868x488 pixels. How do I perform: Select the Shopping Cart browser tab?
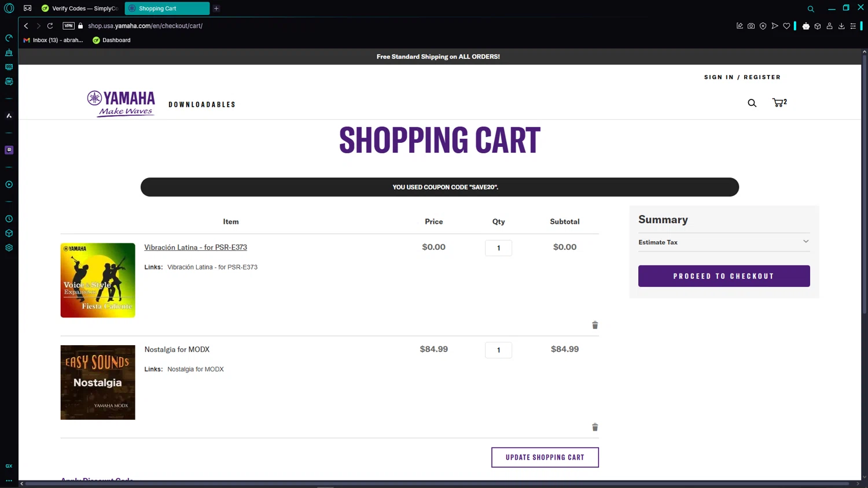pos(167,8)
